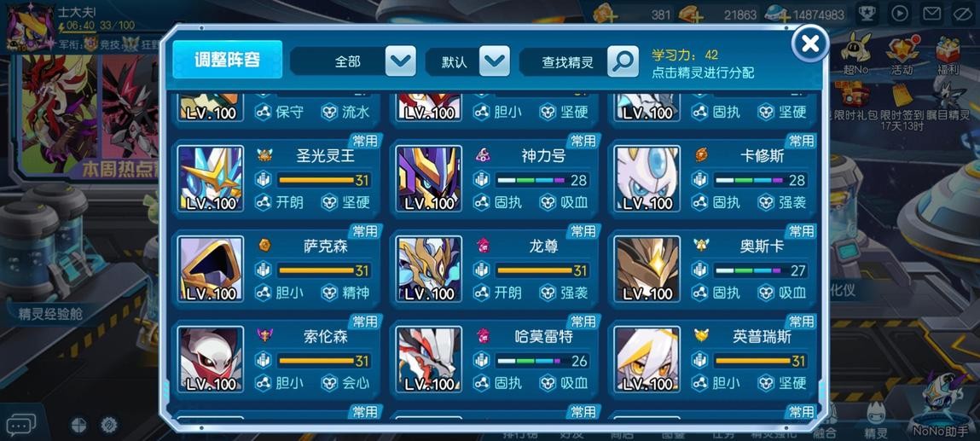Select the 神力号 spirit portrait

[429, 179]
